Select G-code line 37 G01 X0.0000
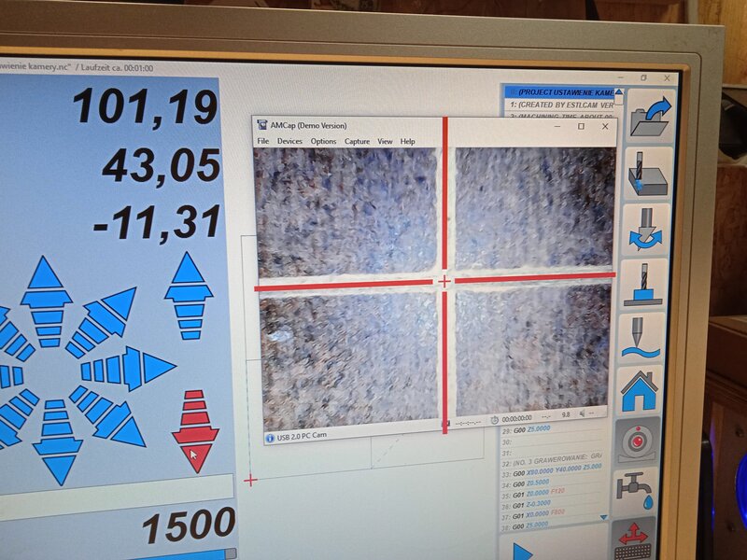 (x=533, y=516)
